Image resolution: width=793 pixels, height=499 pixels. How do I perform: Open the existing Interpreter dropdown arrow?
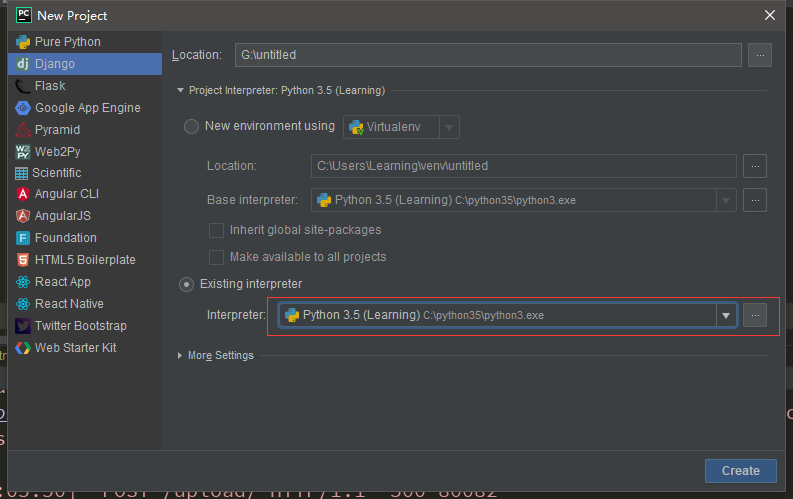[x=726, y=315]
